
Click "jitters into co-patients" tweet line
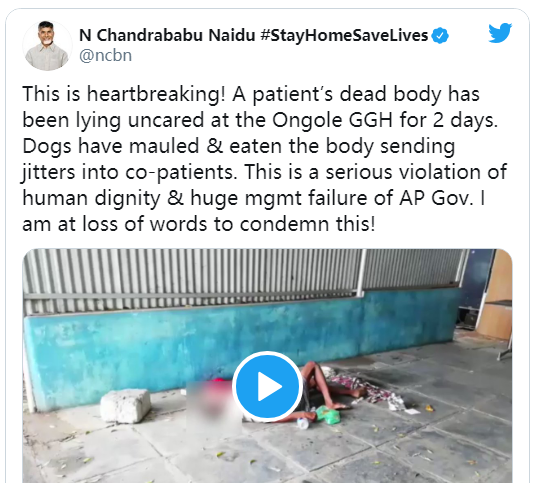pyautogui.click(x=130, y=172)
